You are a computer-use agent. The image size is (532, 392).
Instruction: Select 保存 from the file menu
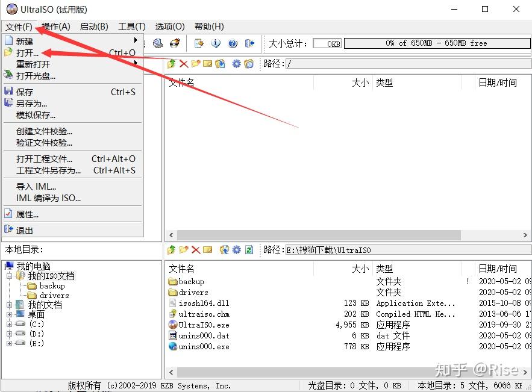(x=72, y=92)
